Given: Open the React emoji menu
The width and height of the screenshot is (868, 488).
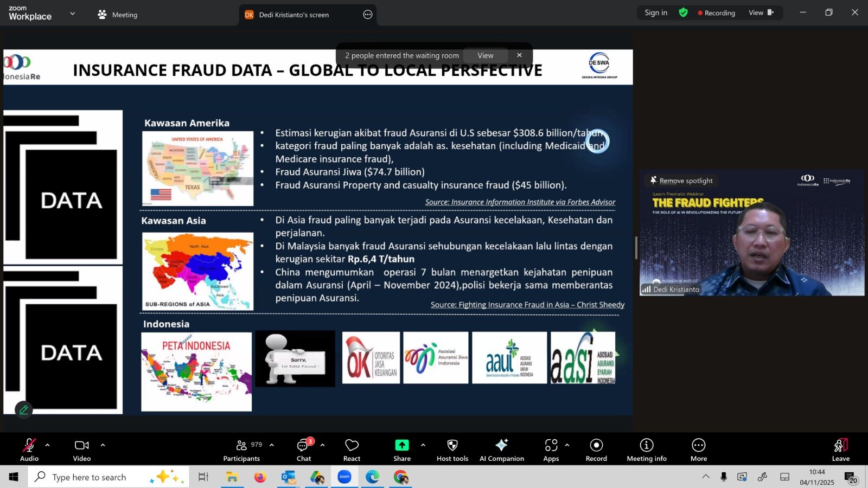Looking at the screenshot, I should [352, 450].
